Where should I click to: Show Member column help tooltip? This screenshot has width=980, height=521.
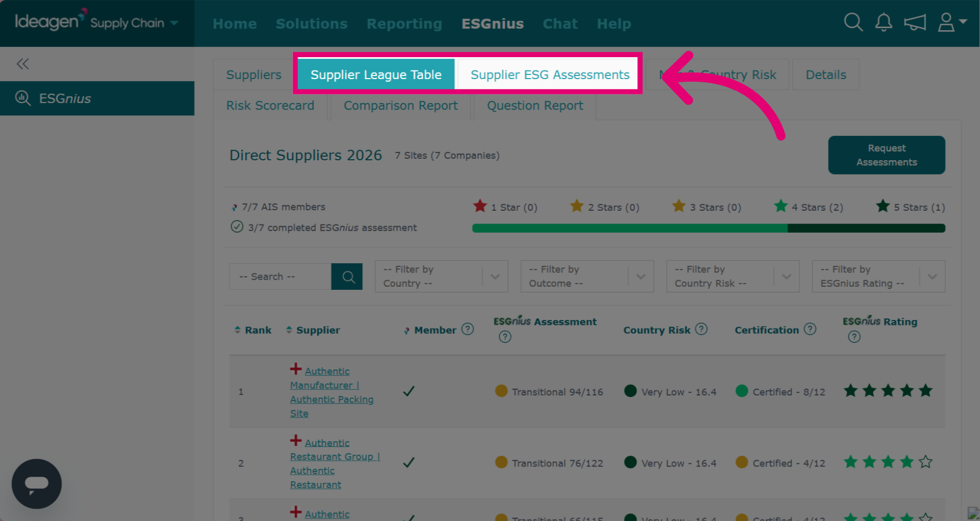(468, 329)
